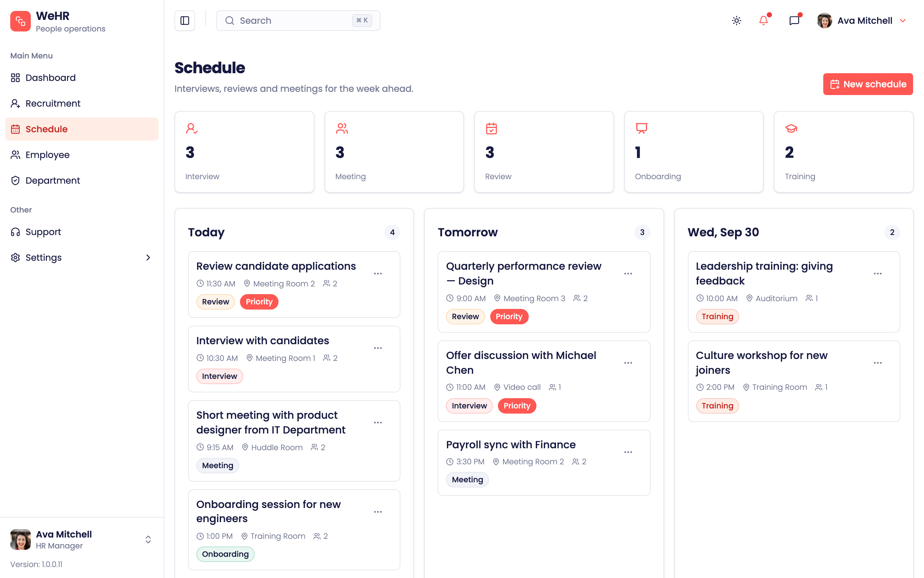This screenshot has width=924, height=578.
Task: Switch theme with the sun icon
Action: (x=737, y=21)
